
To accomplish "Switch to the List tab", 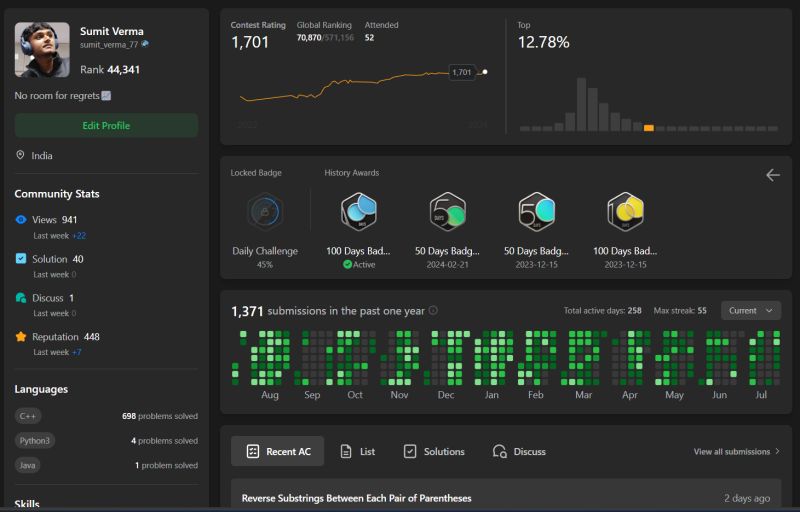I will pos(358,451).
